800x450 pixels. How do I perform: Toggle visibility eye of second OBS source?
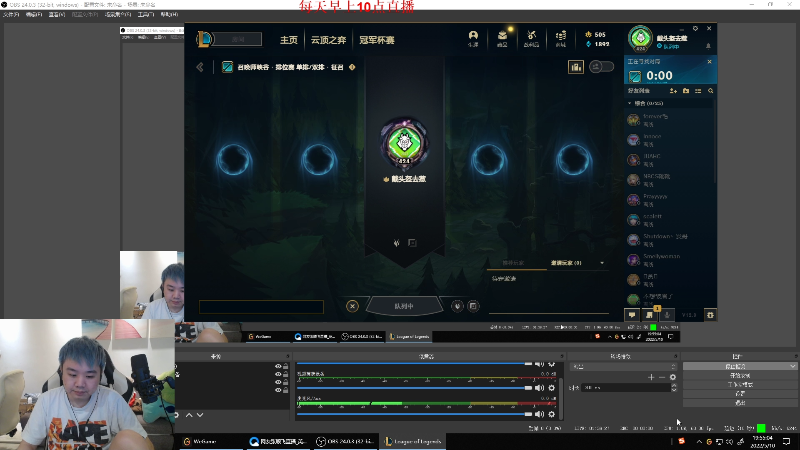[x=278, y=374]
